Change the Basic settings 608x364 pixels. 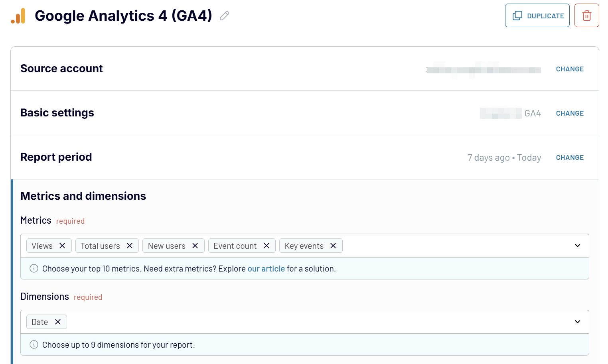569,113
